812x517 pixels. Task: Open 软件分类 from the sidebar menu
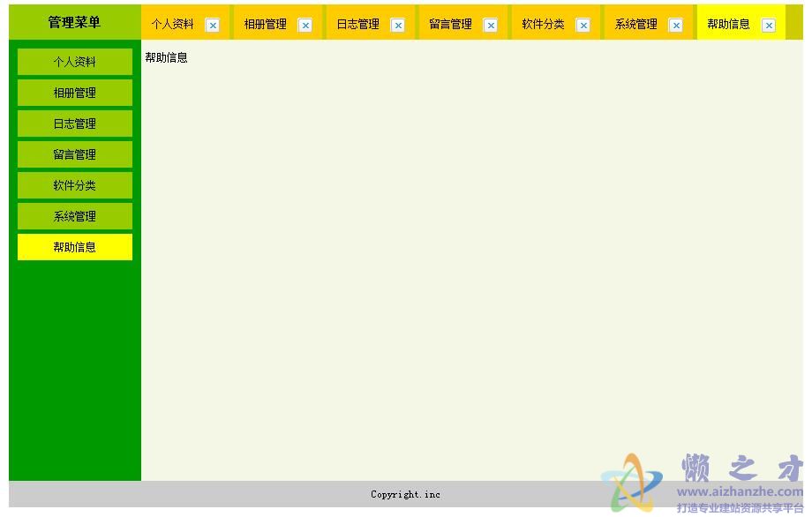point(75,185)
